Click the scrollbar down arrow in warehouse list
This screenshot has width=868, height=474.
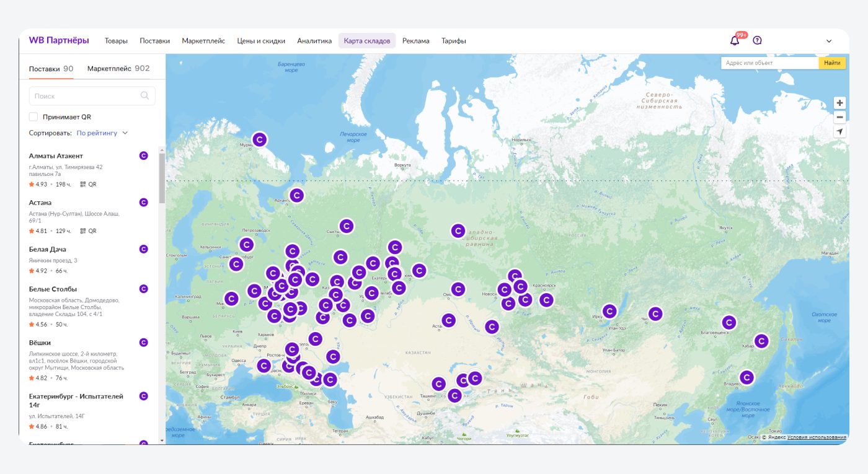[x=162, y=441]
